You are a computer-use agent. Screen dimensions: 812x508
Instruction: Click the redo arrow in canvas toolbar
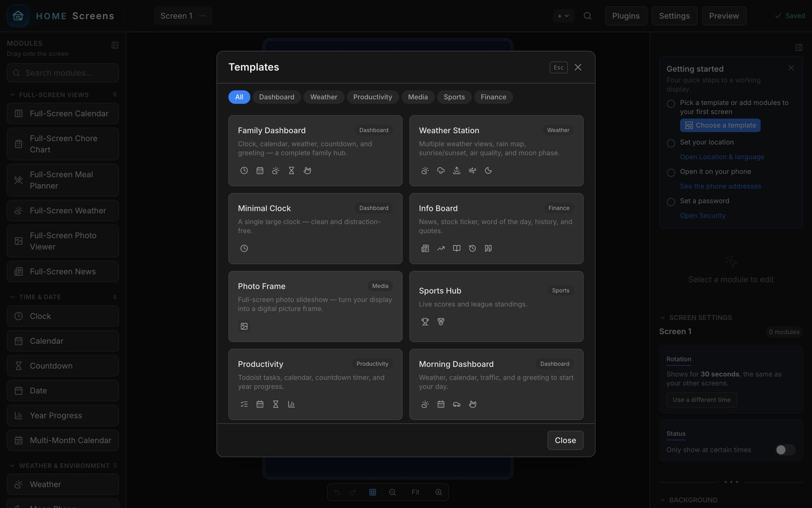coord(353,492)
